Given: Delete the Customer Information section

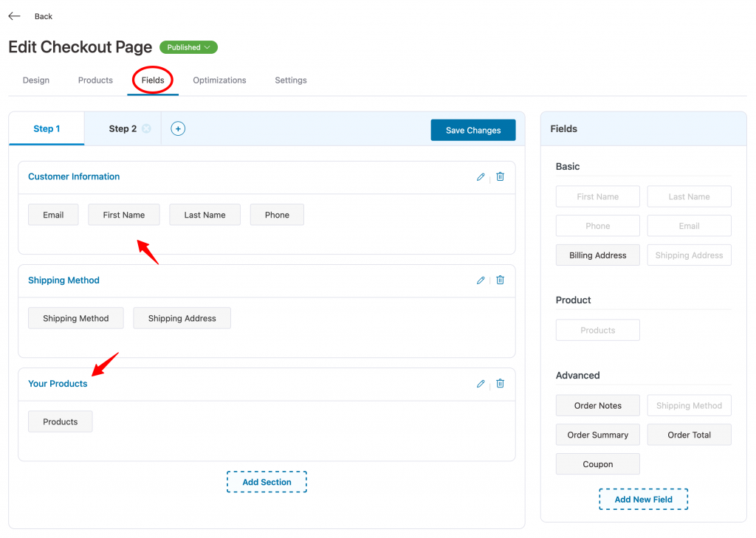Looking at the screenshot, I should point(501,176).
